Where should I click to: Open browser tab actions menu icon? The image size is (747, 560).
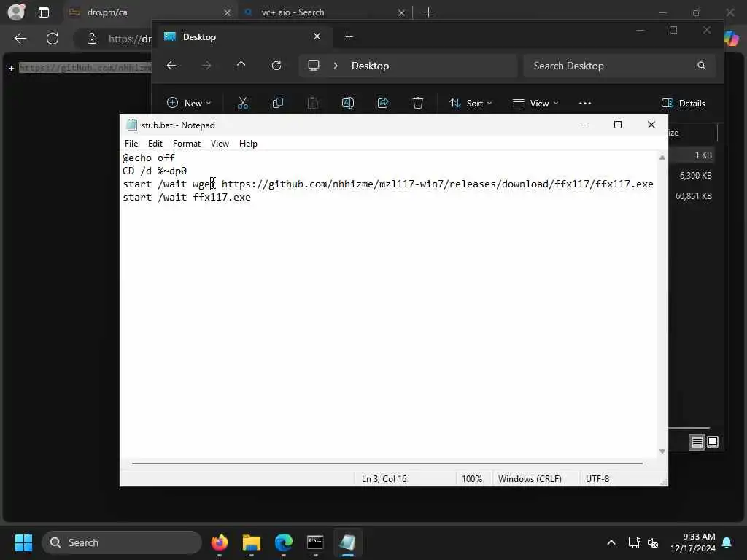(43, 12)
